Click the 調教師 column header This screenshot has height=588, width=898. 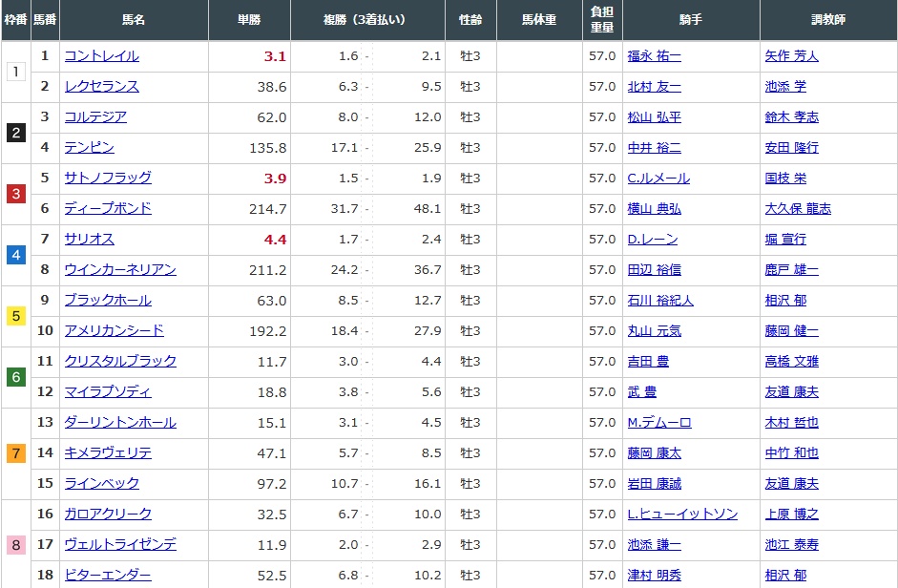pyautogui.click(x=826, y=20)
